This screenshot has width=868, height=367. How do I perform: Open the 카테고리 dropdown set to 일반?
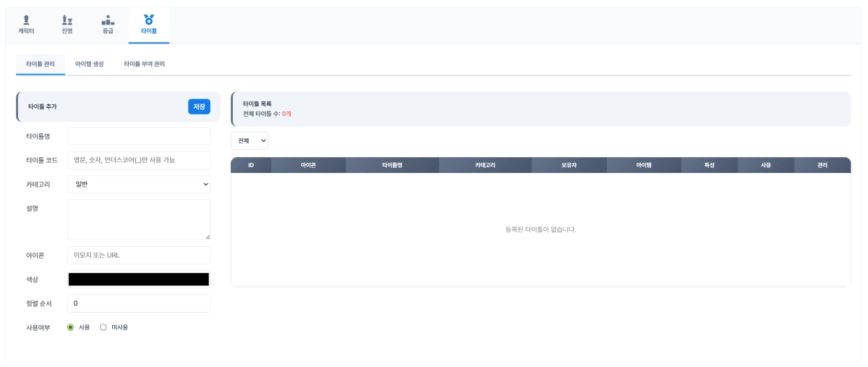point(138,185)
